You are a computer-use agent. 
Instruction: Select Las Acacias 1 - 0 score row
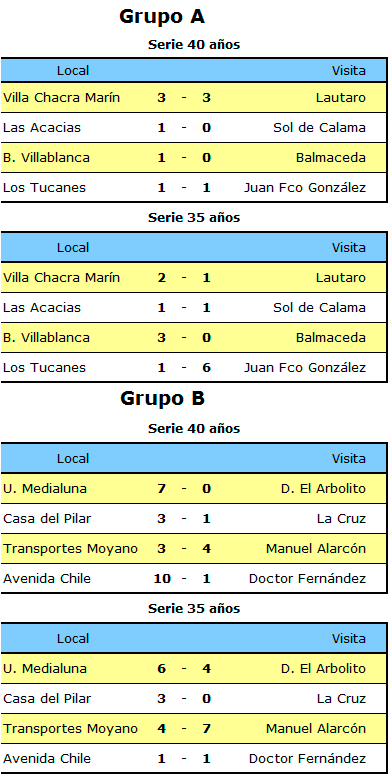pos(194,128)
